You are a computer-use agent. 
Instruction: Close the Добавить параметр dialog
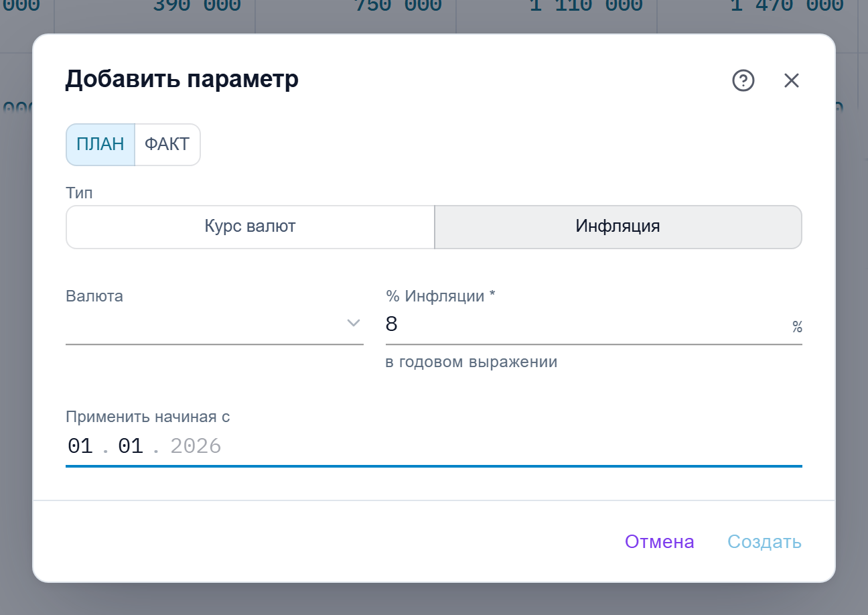[792, 80]
